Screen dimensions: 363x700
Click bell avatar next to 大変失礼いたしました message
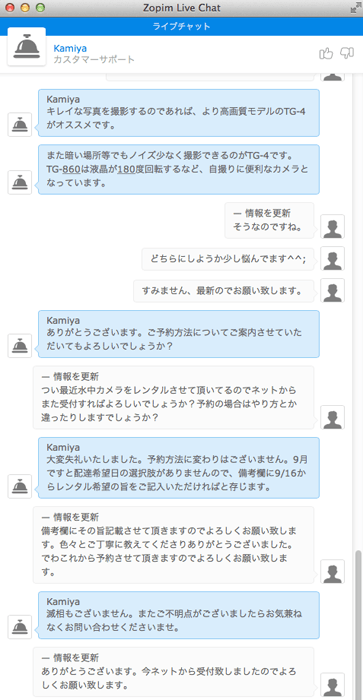point(20,486)
